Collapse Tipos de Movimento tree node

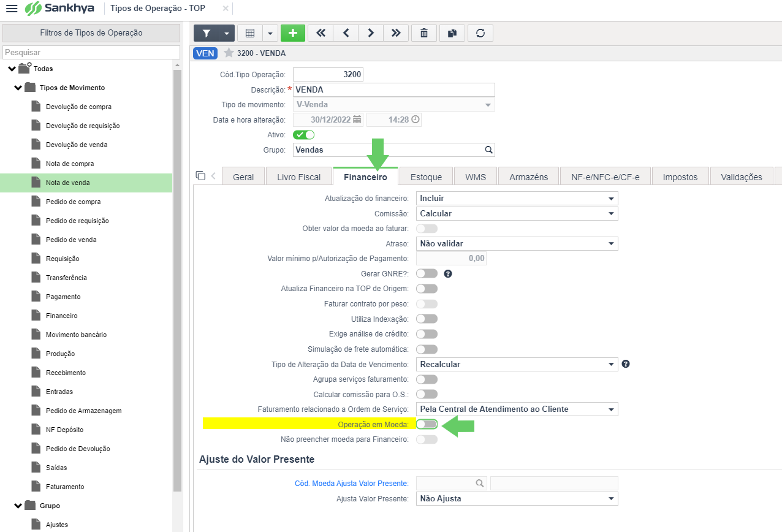[18, 88]
